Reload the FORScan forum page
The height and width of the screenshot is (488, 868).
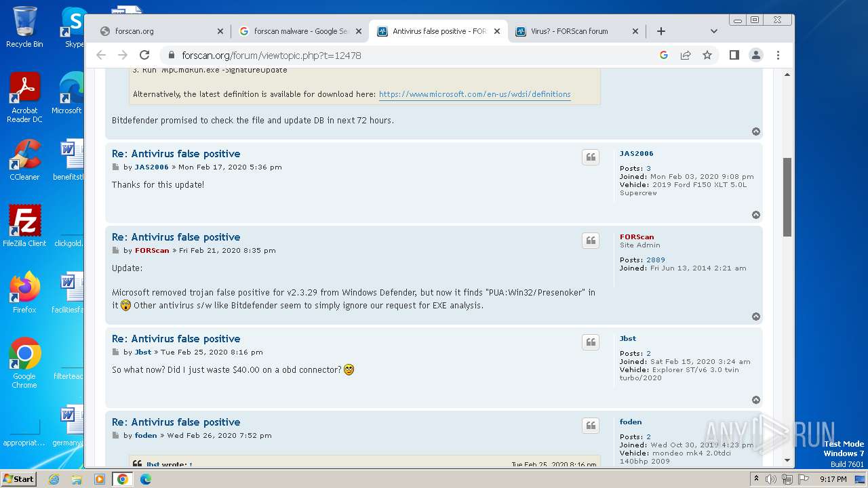[x=144, y=55]
